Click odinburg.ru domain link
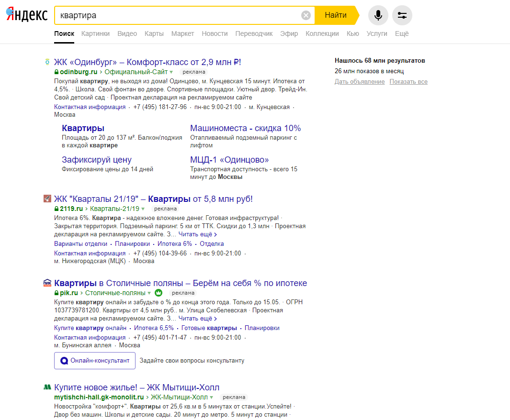Screen dimensions: 510x420 [79, 72]
